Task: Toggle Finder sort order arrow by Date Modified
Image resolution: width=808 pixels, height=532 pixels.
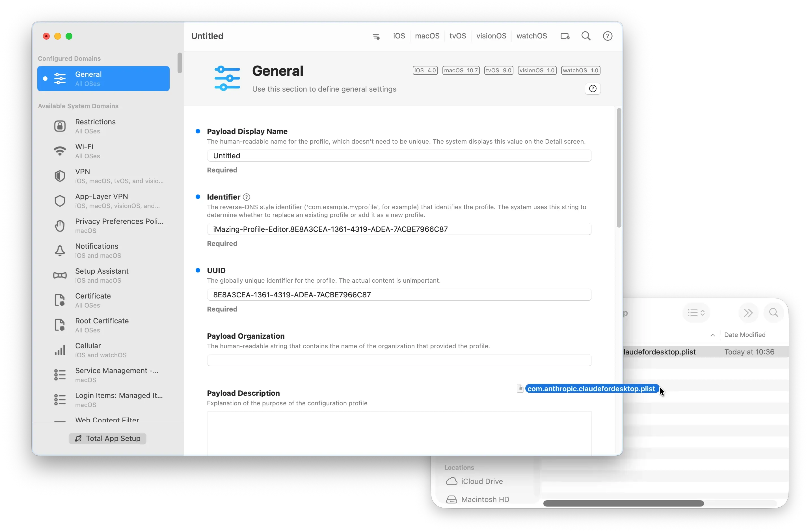Action: tap(713, 335)
